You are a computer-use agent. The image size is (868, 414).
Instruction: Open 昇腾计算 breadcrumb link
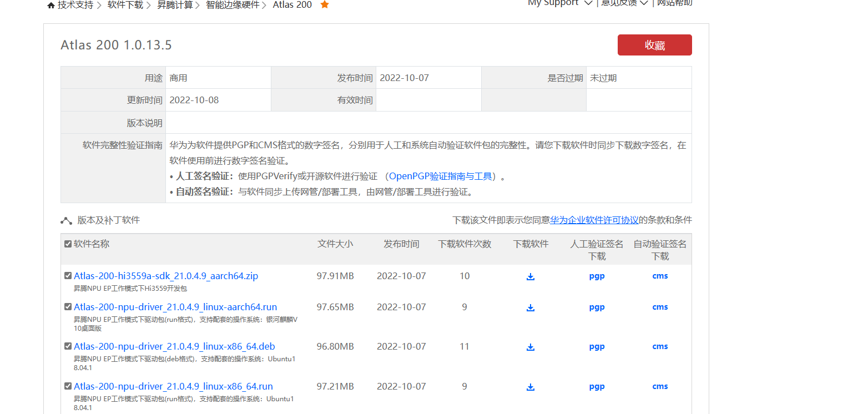(x=175, y=5)
